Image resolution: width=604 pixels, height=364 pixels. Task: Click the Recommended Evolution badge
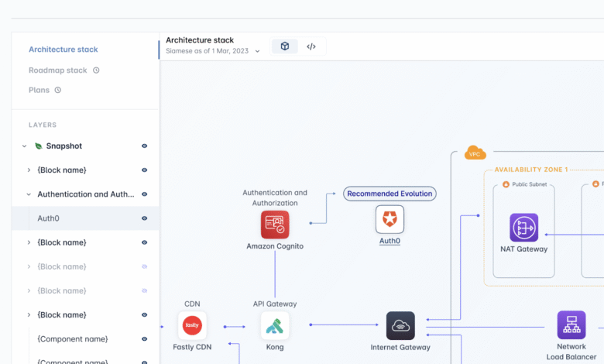[x=390, y=194]
